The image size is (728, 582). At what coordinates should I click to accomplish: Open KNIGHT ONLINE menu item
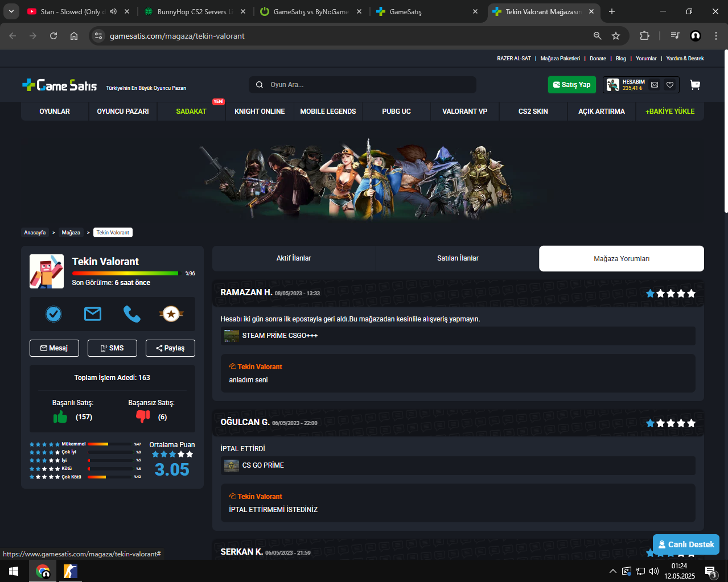[x=260, y=112]
